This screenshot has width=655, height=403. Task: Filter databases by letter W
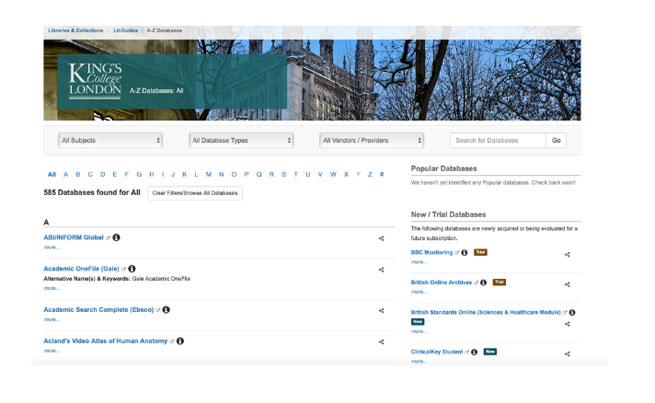333,174
